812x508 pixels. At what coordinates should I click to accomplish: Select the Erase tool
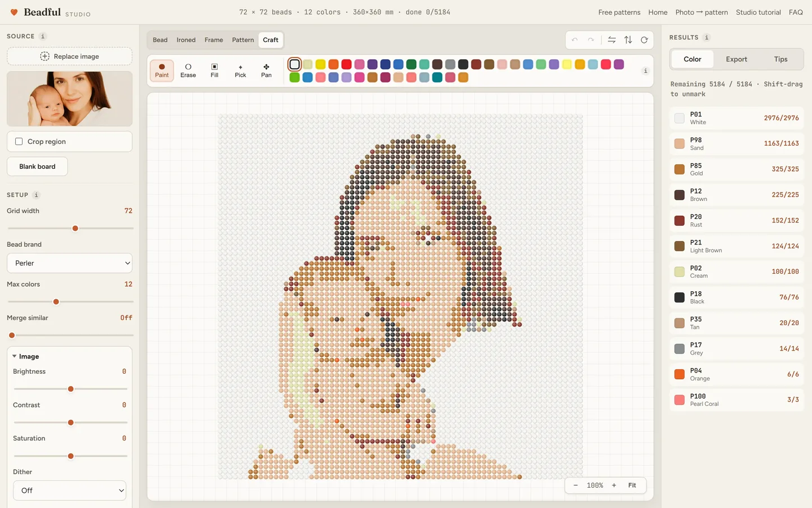point(188,71)
